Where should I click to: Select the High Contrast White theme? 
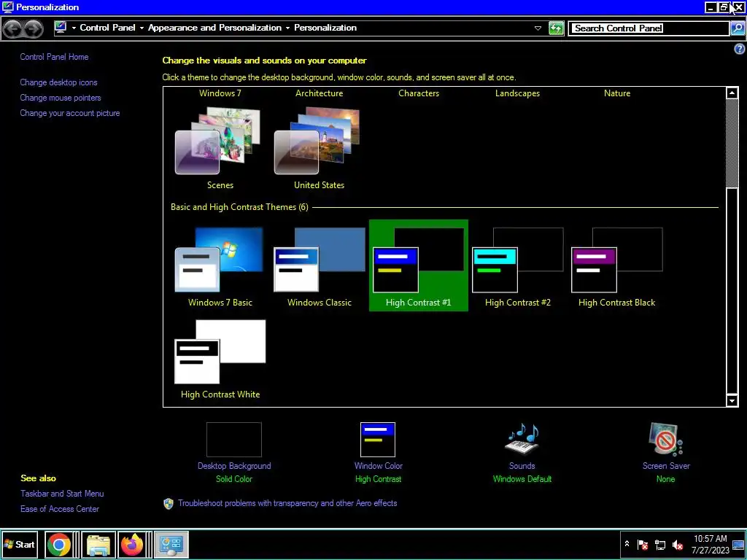220,351
